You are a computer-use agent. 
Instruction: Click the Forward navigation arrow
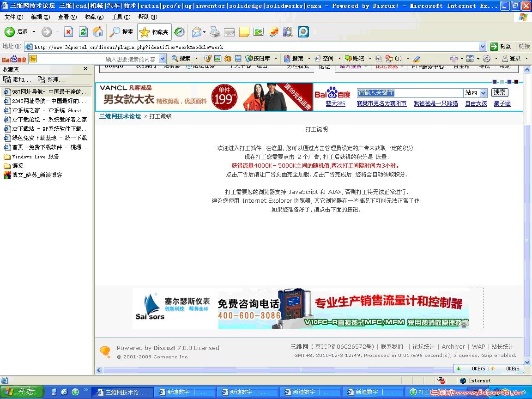[x=47, y=32]
